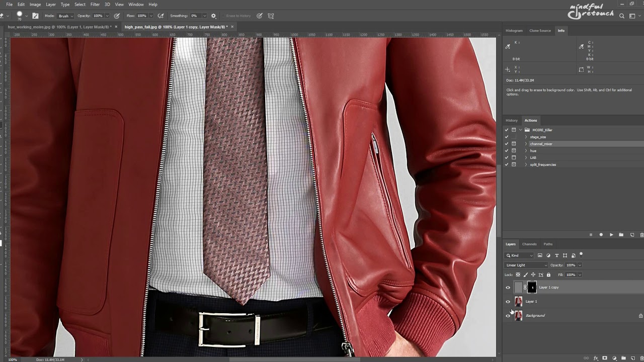Add layer mask icon
The image size is (644, 362).
(x=605, y=358)
